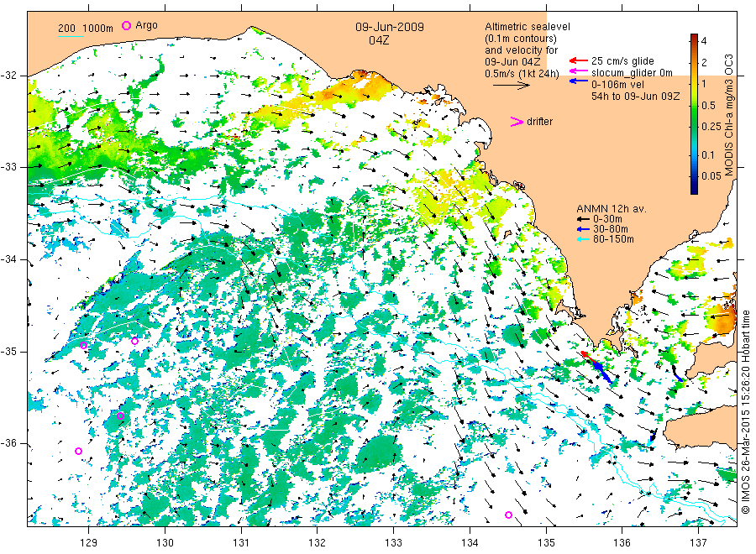Click the '0.5m/s (1kt 24h)' text

click(x=522, y=74)
